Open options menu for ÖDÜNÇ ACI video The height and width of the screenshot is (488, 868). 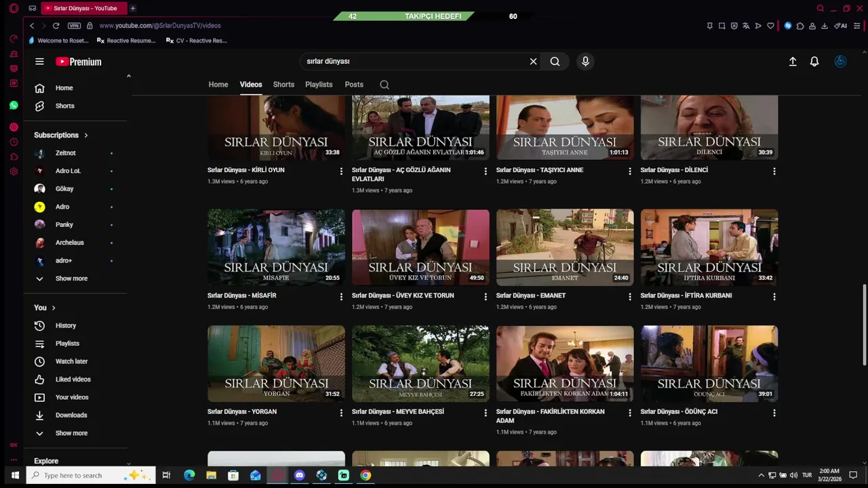tap(774, 413)
